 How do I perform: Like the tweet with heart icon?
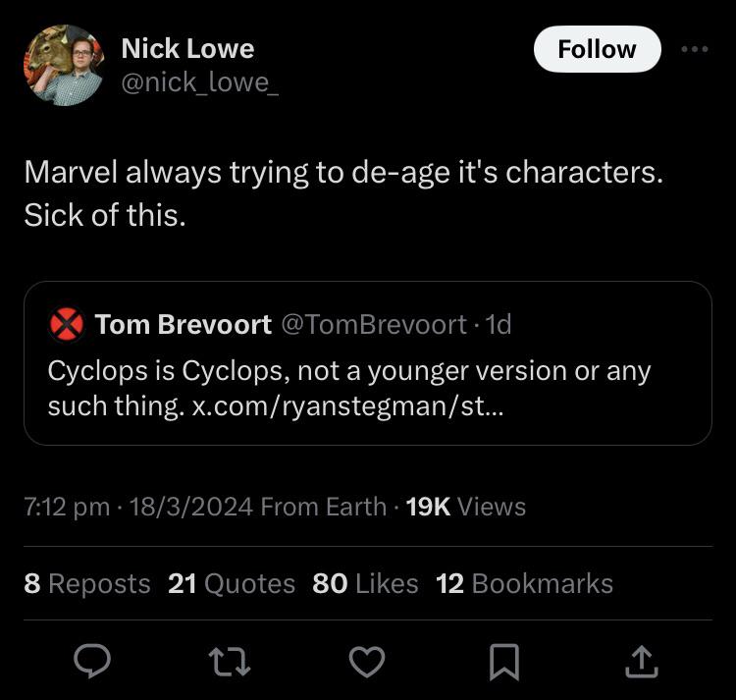point(367,663)
